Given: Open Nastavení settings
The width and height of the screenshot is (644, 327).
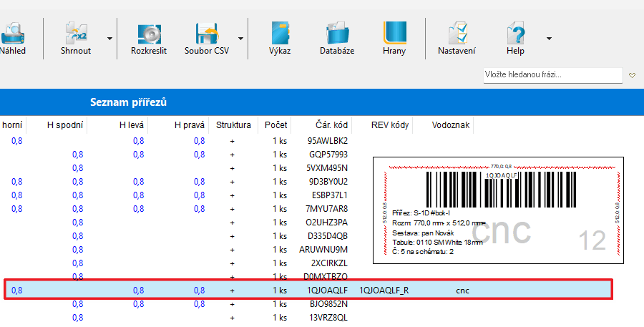Looking at the screenshot, I should (457, 34).
